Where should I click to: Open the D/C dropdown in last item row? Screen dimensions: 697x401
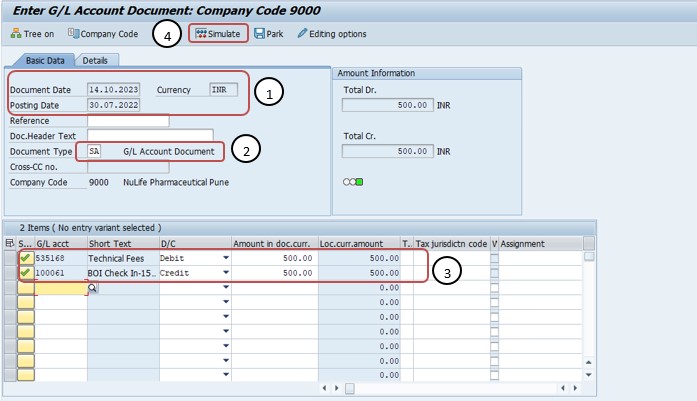pos(226,375)
